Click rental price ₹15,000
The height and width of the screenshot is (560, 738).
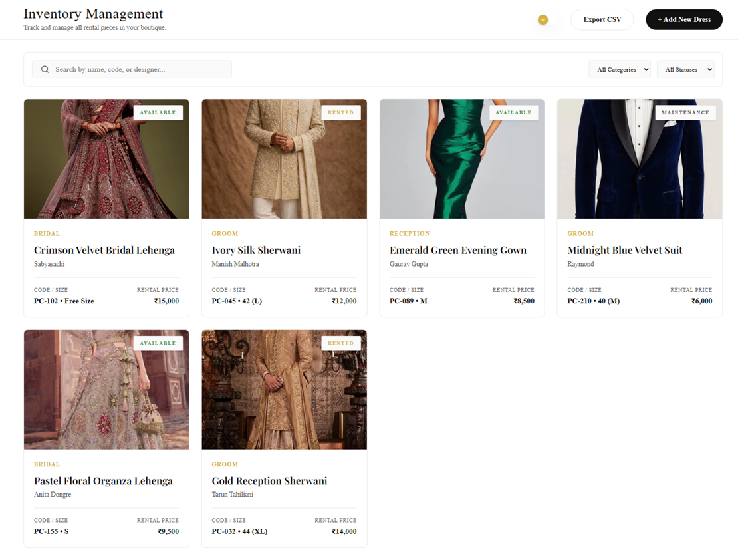[x=166, y=301]
